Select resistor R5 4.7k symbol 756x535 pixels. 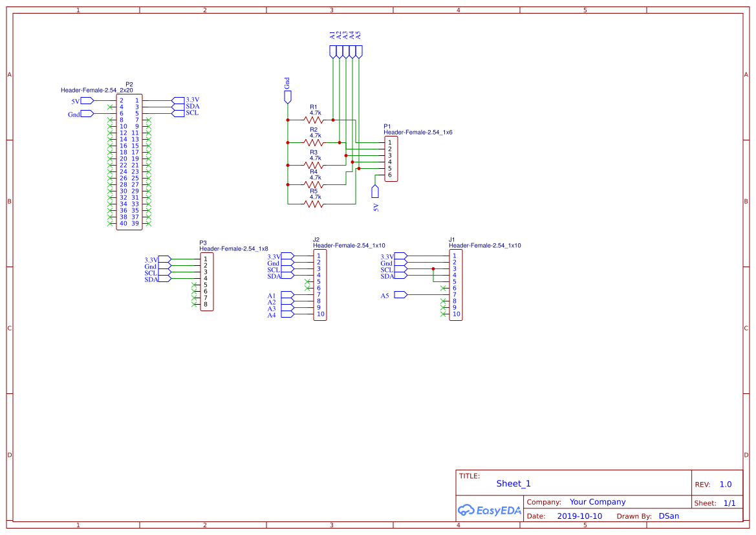click(314, 204)
